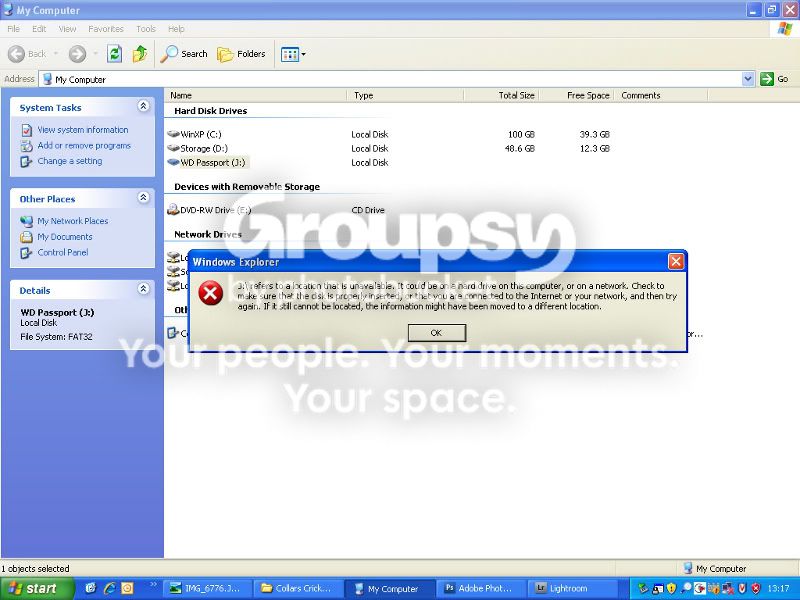
Task: Open the Views dropdown button
Action: tap(293, 54)
